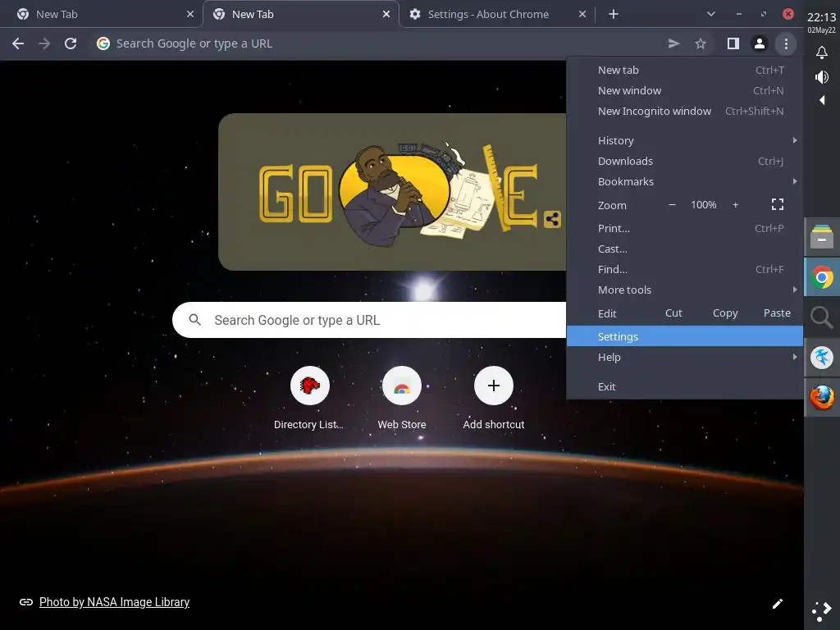The image size is (840, 630).
Task: Select New window menu item
Action: pos(685,90)
